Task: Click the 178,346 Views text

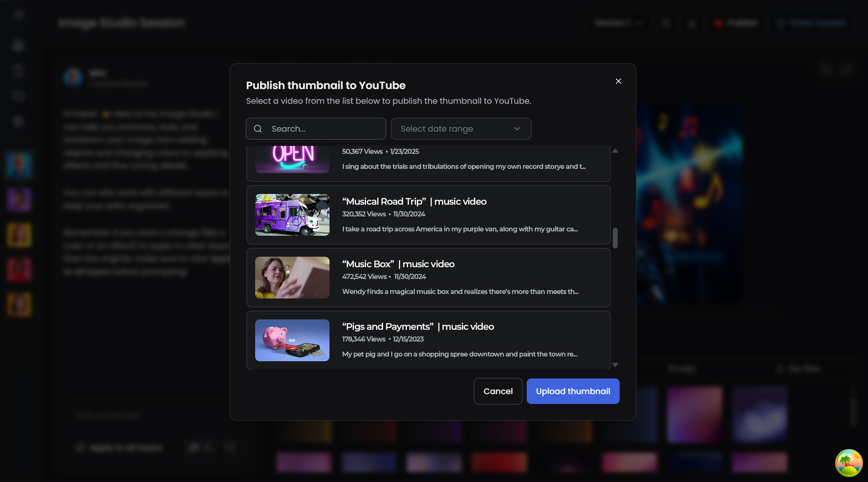Action: click(x=364, y=339)
